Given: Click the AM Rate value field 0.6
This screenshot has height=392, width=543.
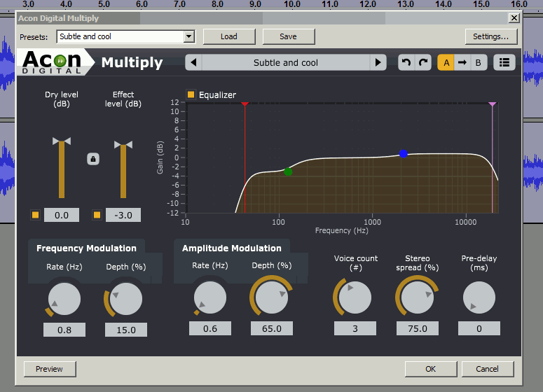Looking at the screenshot, I should (x=210, y=328).
